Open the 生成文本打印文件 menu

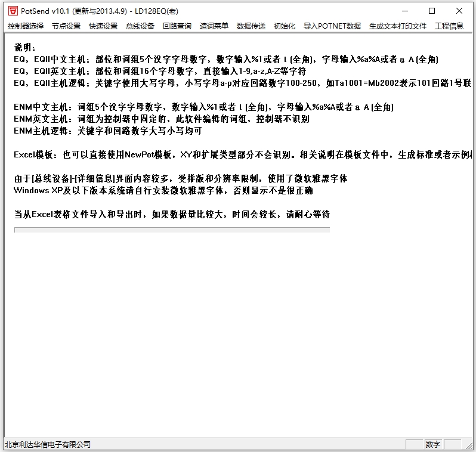tap(398, 26)
